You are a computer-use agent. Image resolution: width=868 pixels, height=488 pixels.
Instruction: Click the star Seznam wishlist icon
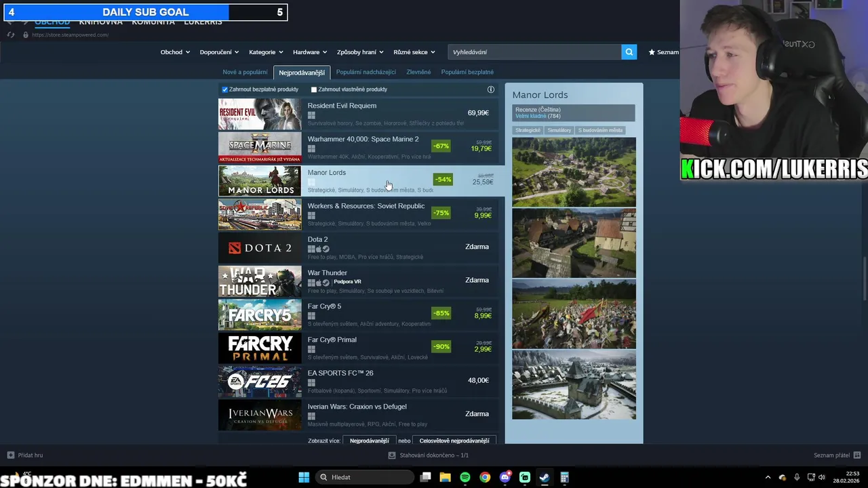pos(652,52)
